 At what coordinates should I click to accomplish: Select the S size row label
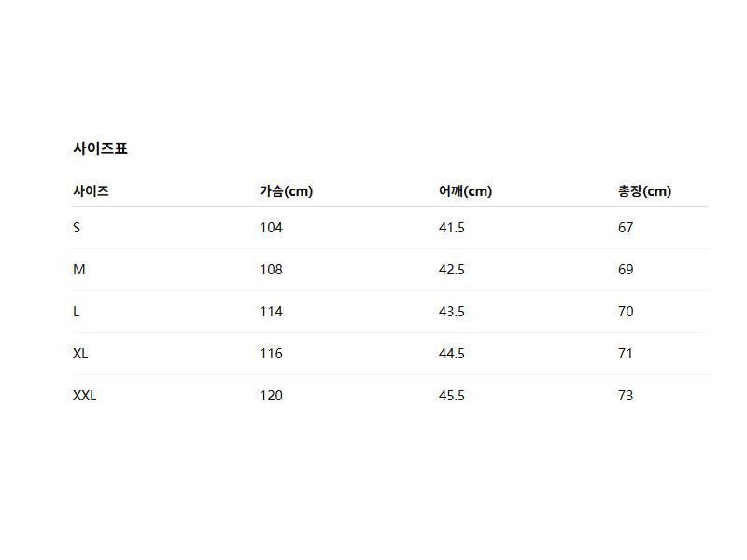pos(77,228)
